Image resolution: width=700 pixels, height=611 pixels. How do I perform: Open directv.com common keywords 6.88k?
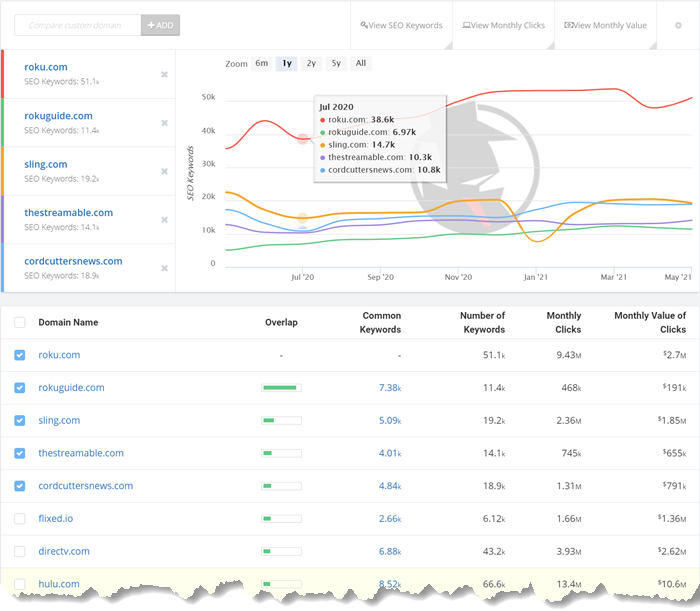point(390,551)
